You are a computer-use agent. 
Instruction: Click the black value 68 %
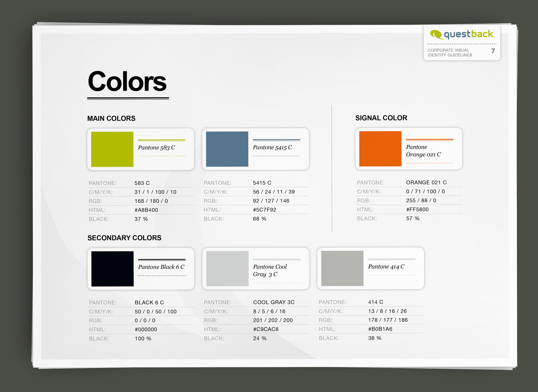260,219
